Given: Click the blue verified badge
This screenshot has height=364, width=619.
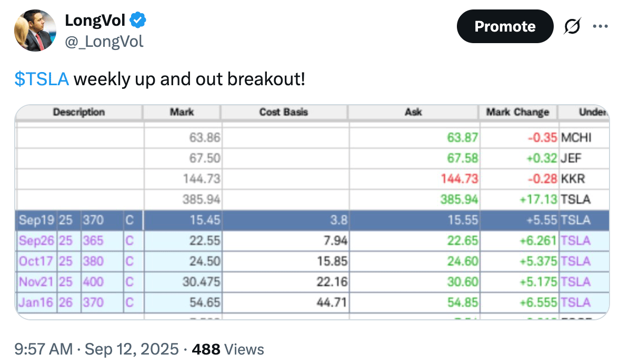Looking at the screenshot, I should tap(138, 21).
